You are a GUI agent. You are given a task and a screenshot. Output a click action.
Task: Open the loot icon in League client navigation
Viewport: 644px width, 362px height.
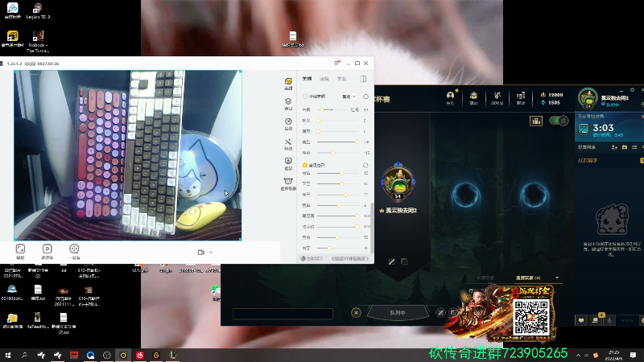pos(497,98)
